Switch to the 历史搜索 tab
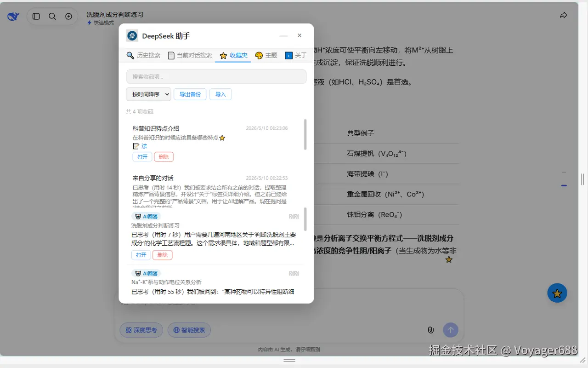 [x=143, y=55]
